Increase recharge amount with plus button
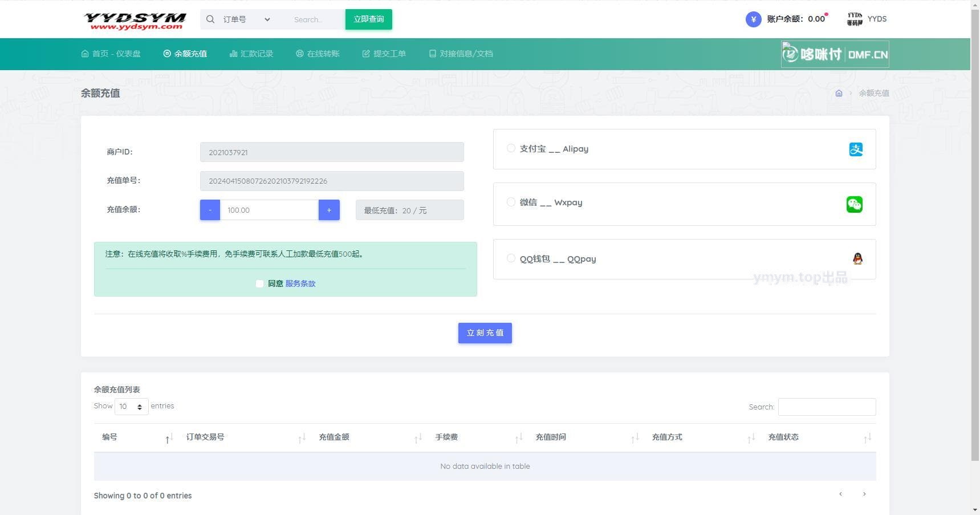980x515 pixels. [x=329, y=210]
